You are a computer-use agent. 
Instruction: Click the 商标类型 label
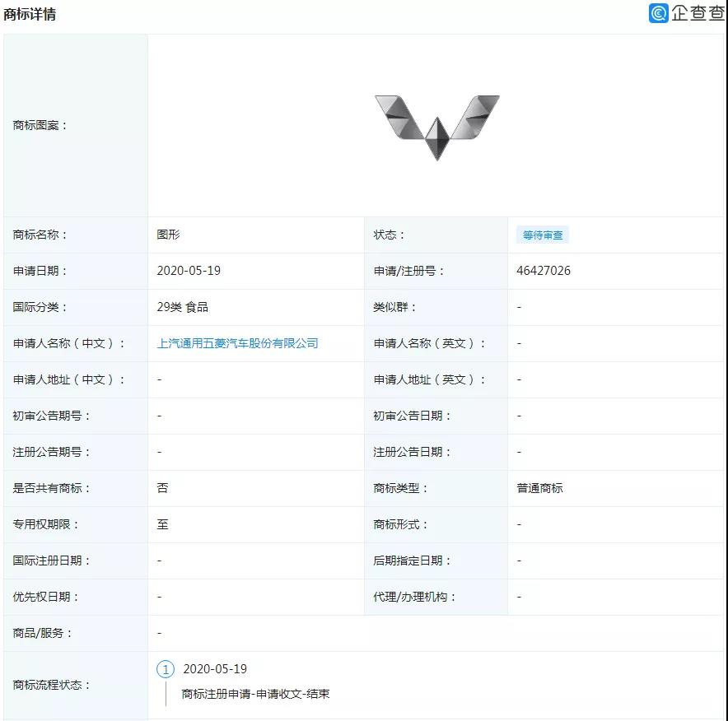pos(401,488)
